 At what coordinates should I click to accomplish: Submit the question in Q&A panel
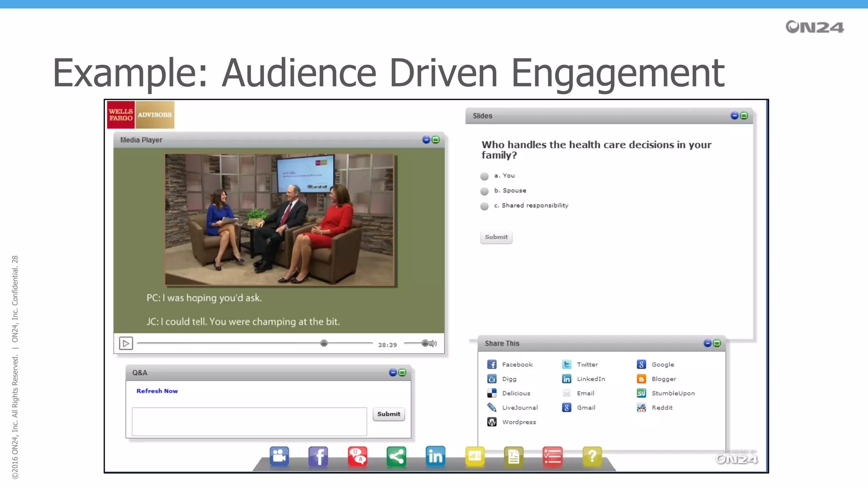point(389,414)
